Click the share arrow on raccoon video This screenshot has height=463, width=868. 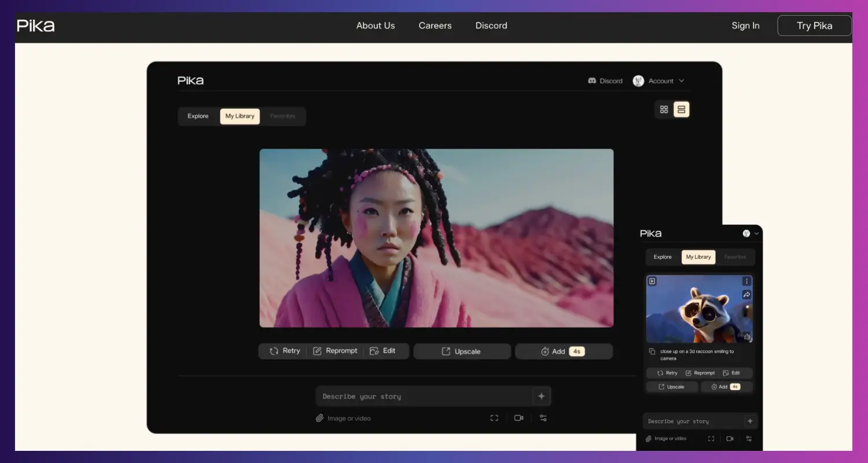746,295
